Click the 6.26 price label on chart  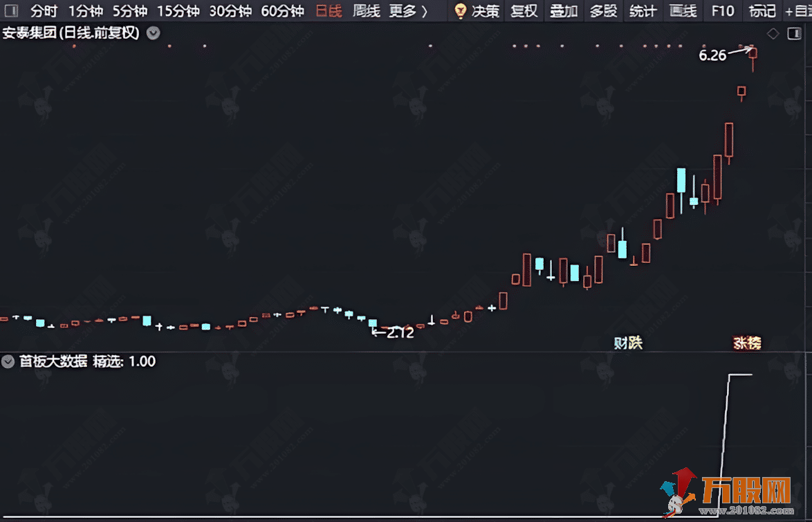[713, 55]
